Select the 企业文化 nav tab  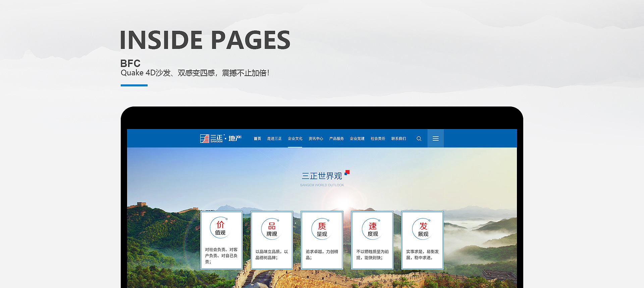(295, 139)
